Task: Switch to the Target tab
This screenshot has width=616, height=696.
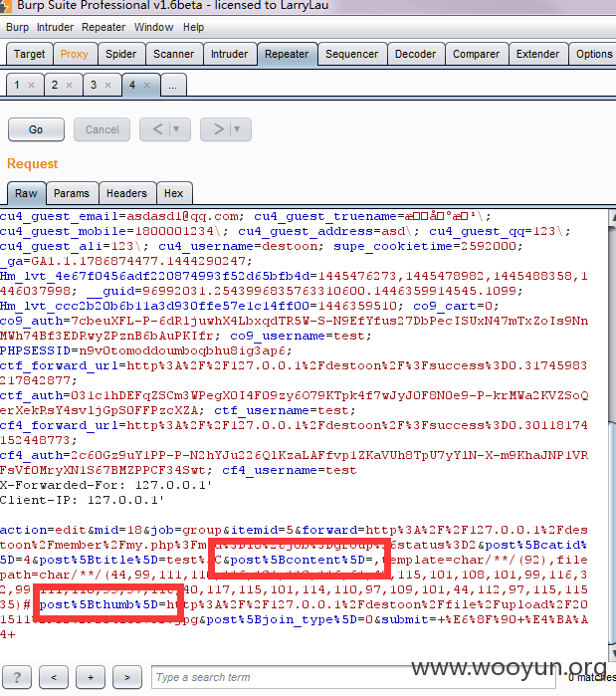Action: (x=29, y=54)
